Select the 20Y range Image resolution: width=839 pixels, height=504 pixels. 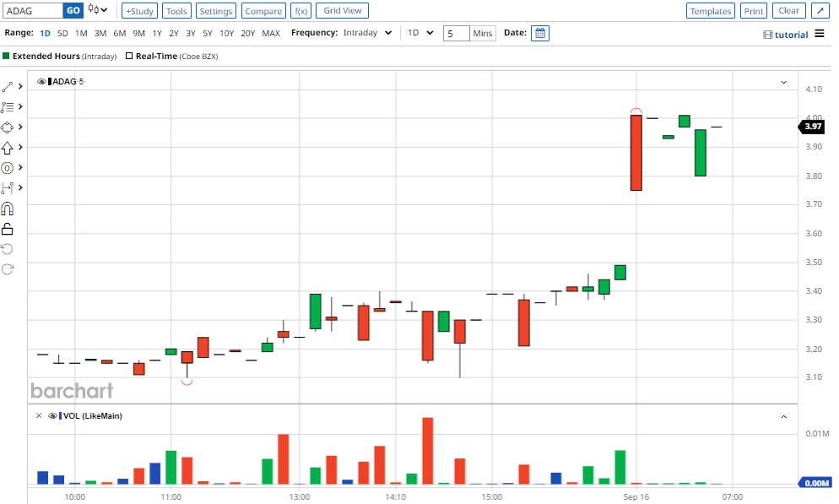pos(248,33)
